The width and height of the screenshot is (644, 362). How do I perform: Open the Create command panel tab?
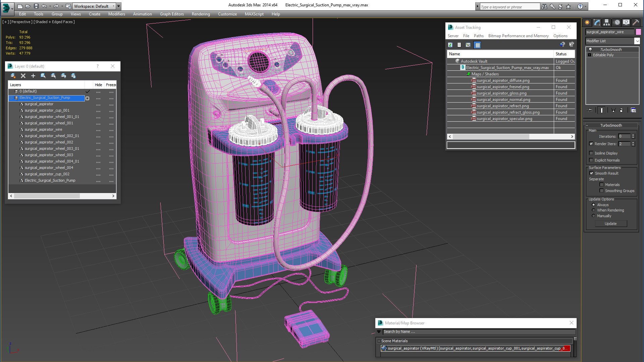point(587,22)
